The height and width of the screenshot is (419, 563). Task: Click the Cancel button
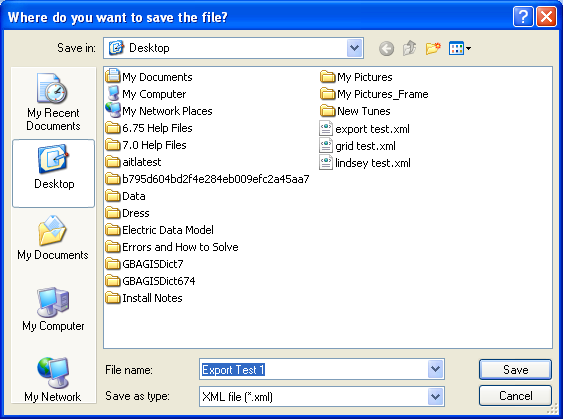pos(515,396)
